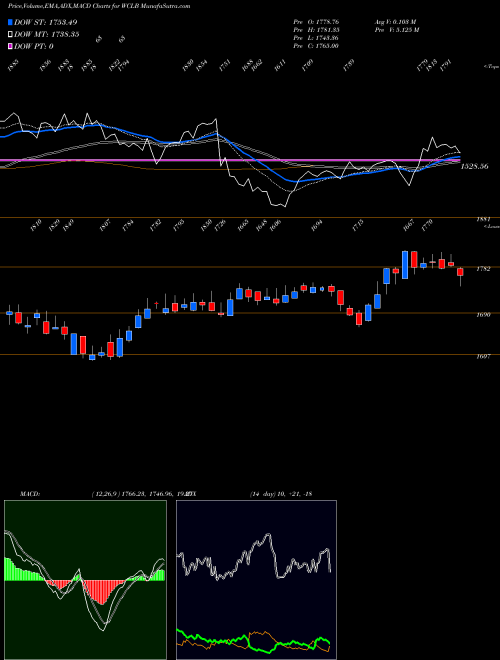500x660 pixels.
Task: Click the Pre C: 1763.00 value
Action: click(x=316, y=45)
